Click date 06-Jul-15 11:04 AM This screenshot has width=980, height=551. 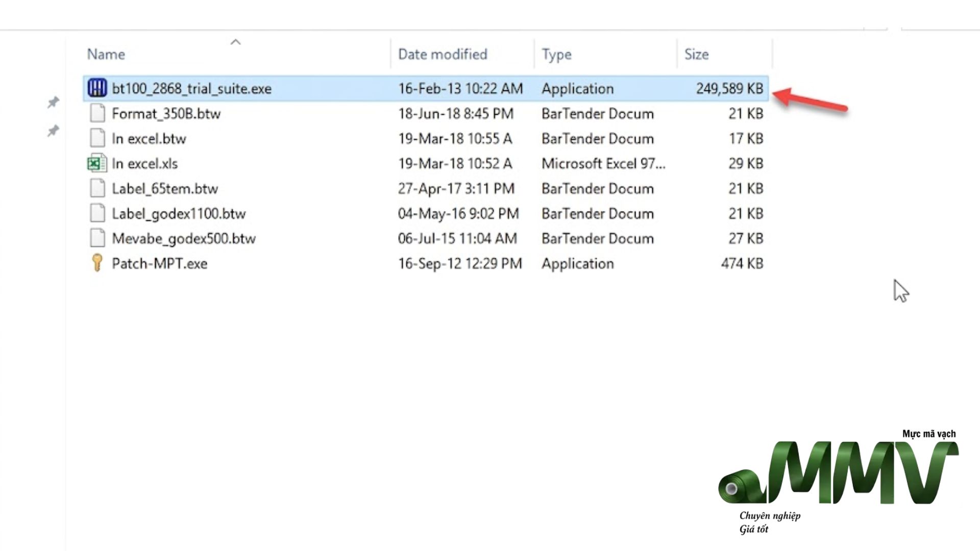pos(457,238)
